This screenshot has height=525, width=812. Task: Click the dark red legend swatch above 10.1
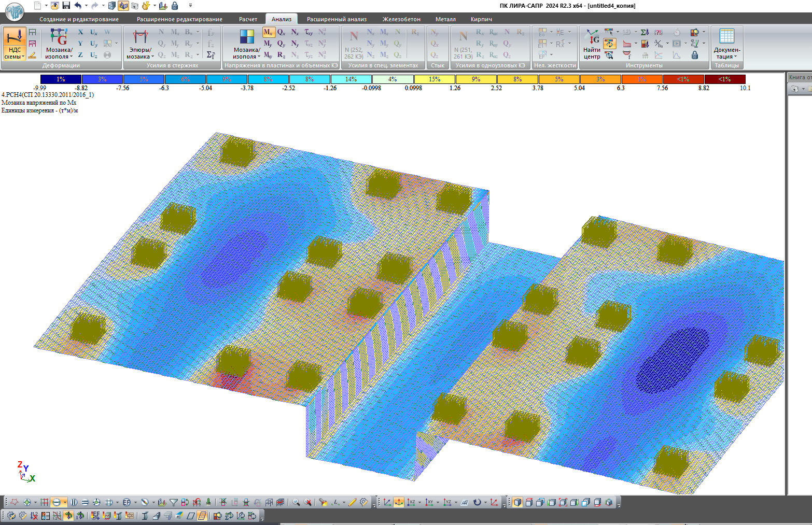(x=724, y=79)
